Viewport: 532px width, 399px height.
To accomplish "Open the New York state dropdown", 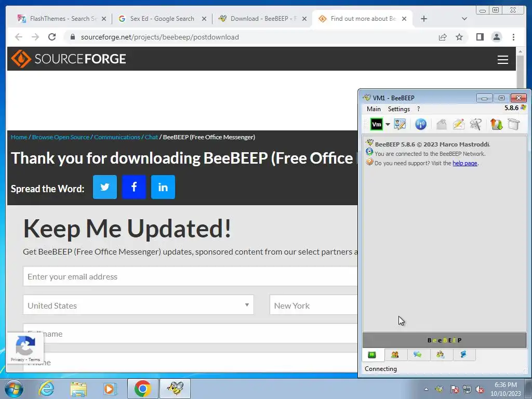I will 313,305.
